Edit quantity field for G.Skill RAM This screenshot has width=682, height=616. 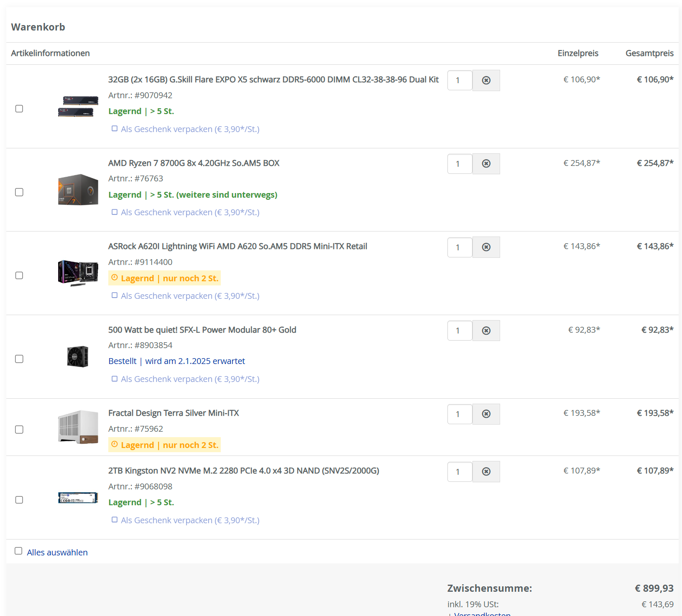coord(460,80)
